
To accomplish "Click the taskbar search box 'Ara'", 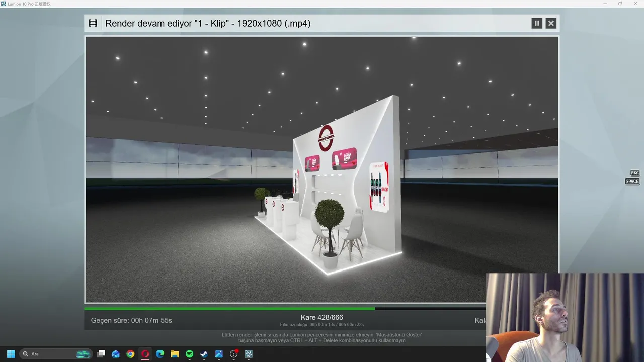I will pos(56,354).
